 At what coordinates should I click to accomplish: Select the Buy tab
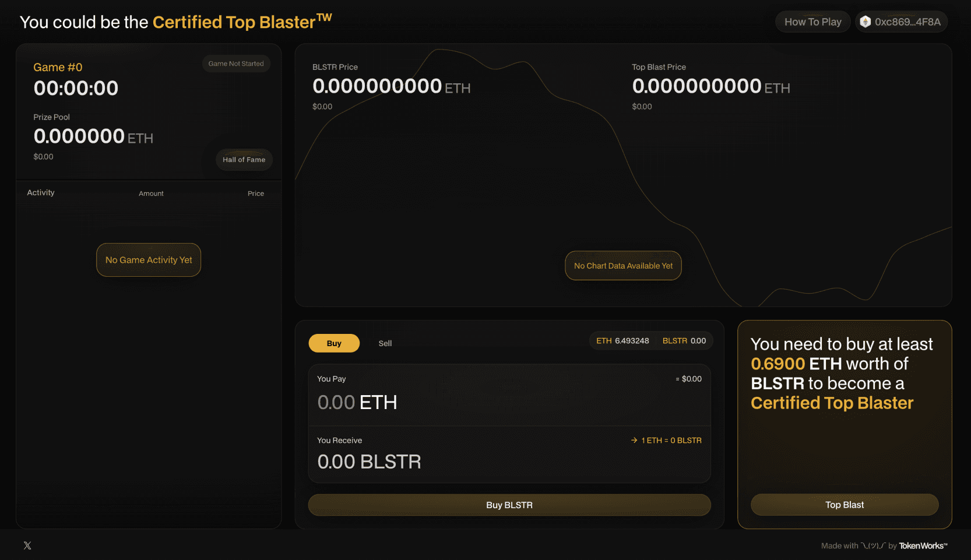[x=333, y=343]
